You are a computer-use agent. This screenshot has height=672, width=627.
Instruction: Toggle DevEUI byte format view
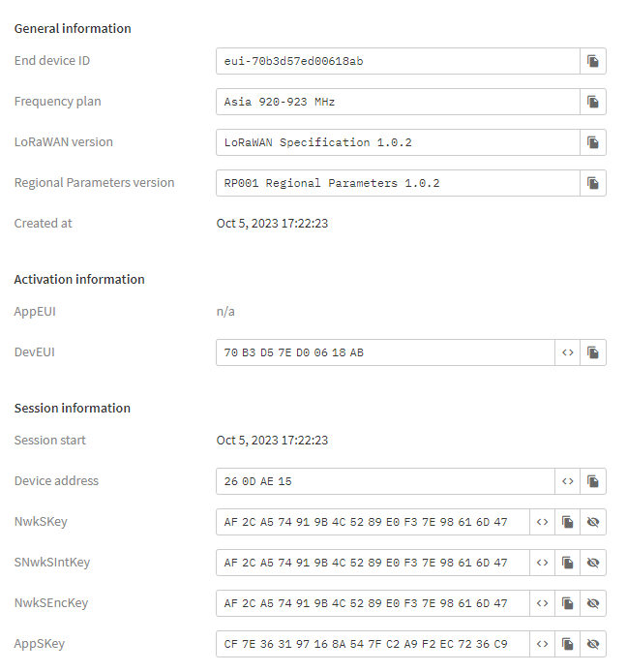[568, 352]
